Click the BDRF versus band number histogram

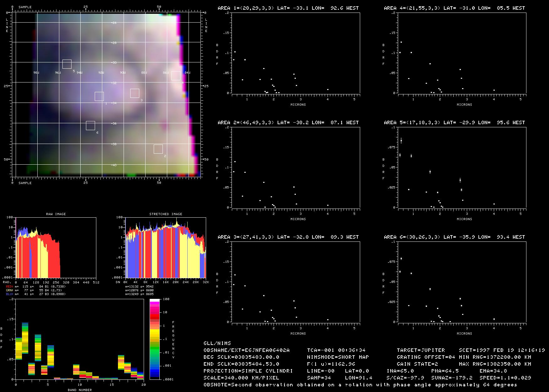79,339
